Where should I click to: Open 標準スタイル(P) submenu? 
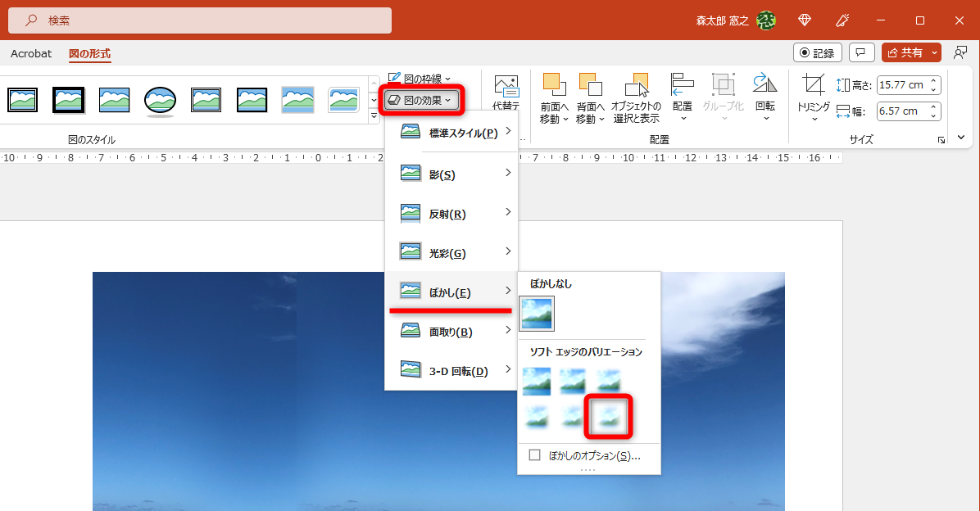click(x=451, y=133)
